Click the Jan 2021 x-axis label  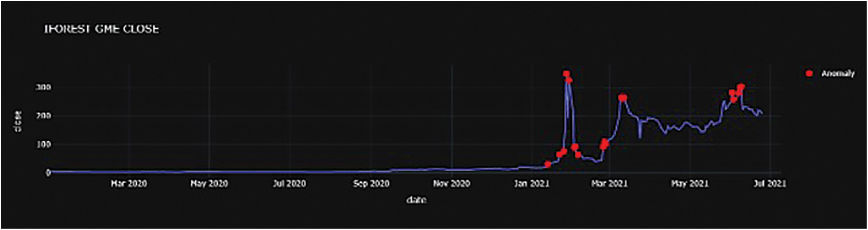pyautogui.click(x=532, y=184)
